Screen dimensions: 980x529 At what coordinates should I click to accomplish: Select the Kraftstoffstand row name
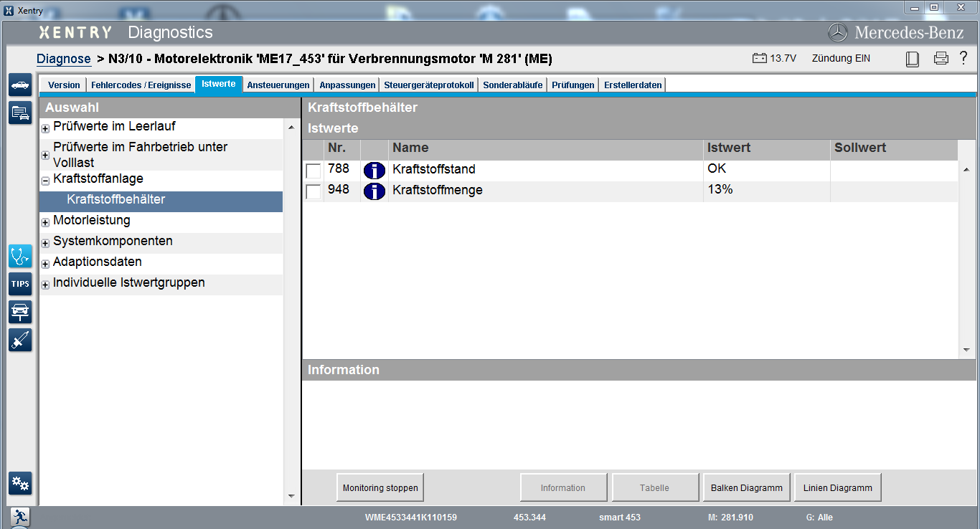pos(434,170)
